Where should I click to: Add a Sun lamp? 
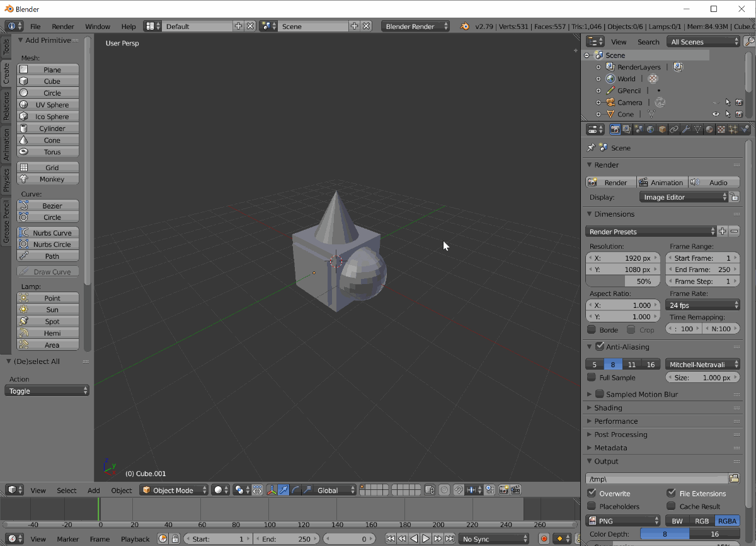point(48,309)
